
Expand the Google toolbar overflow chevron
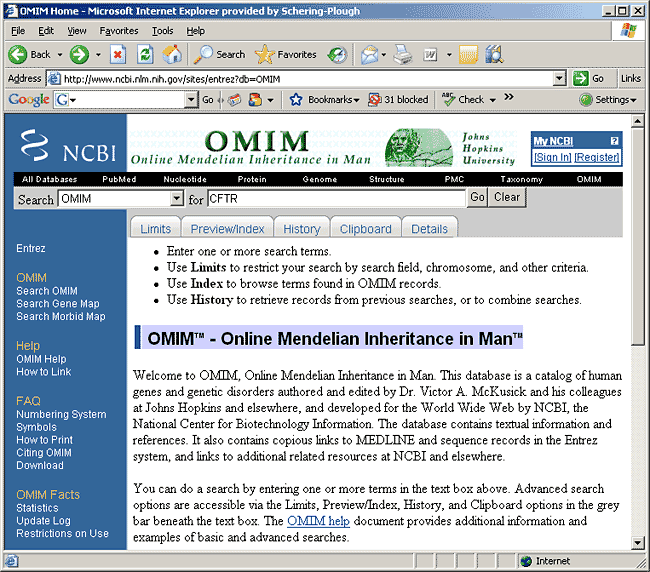click(x=509, y=97)
